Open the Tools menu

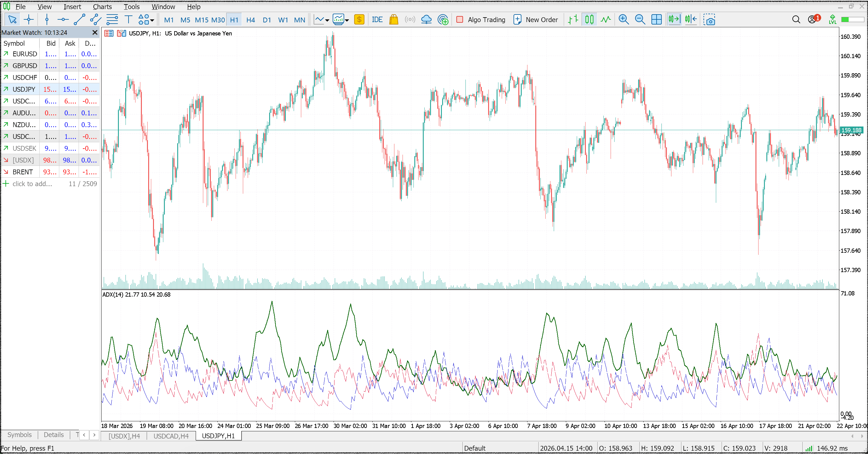pos(132,7)
